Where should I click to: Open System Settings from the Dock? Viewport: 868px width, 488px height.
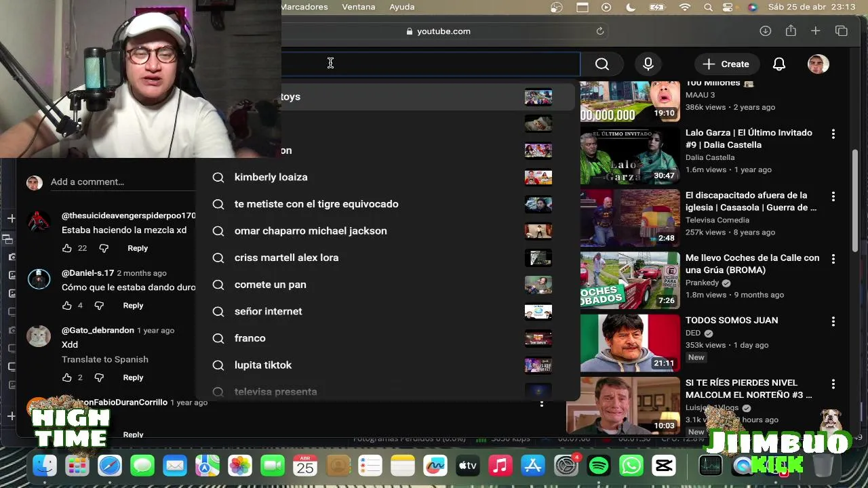coord(566,466)
